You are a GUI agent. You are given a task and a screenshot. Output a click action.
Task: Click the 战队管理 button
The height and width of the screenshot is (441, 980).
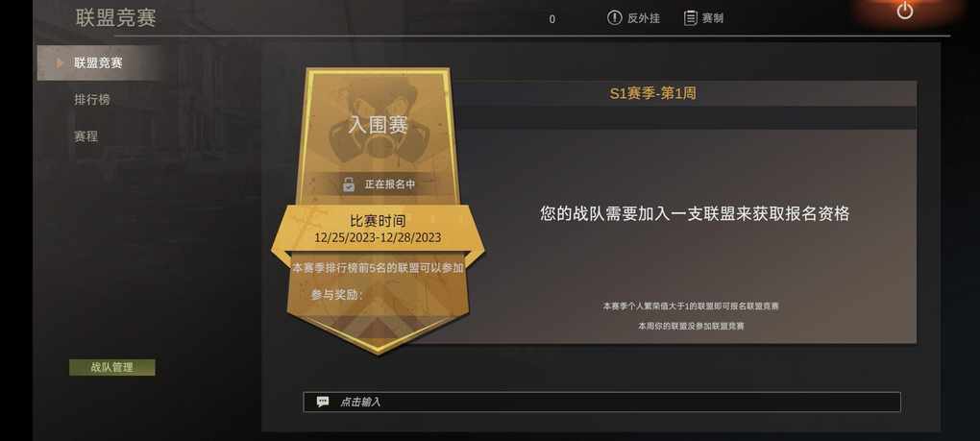point(111,367)
